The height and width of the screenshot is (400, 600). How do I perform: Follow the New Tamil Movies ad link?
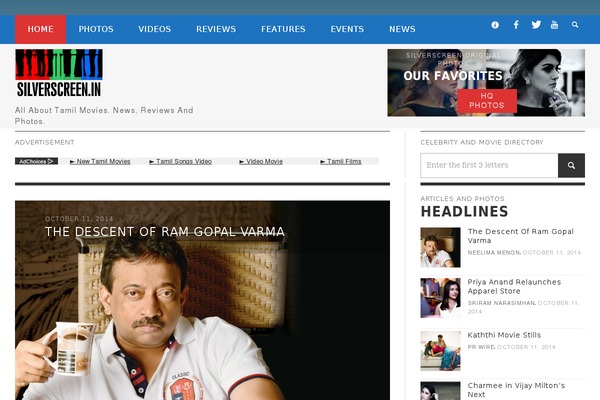(x=100, y=162)
